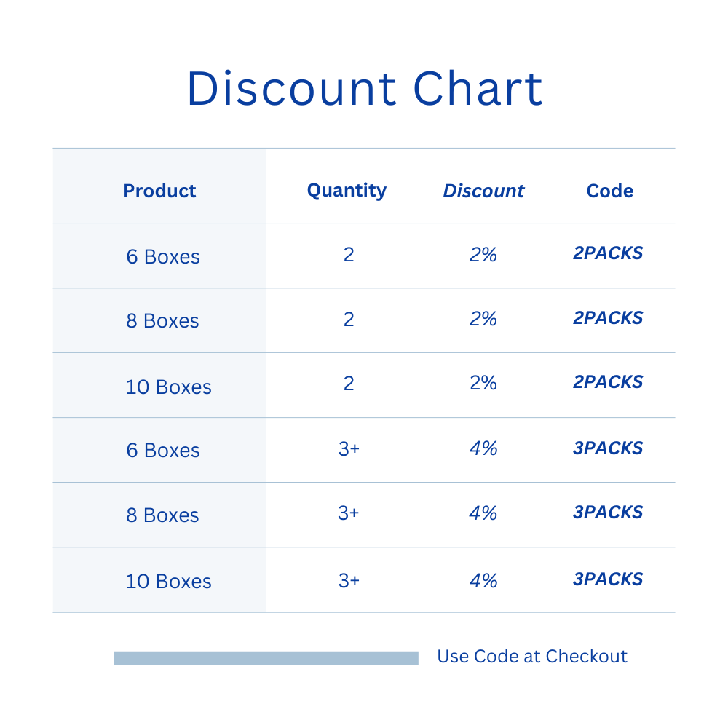The height and width of the screenshot is (728, 728).
Task: Choose 3PACKS code in the last table row
Action: pyautogui.click(x=608, y=579)
